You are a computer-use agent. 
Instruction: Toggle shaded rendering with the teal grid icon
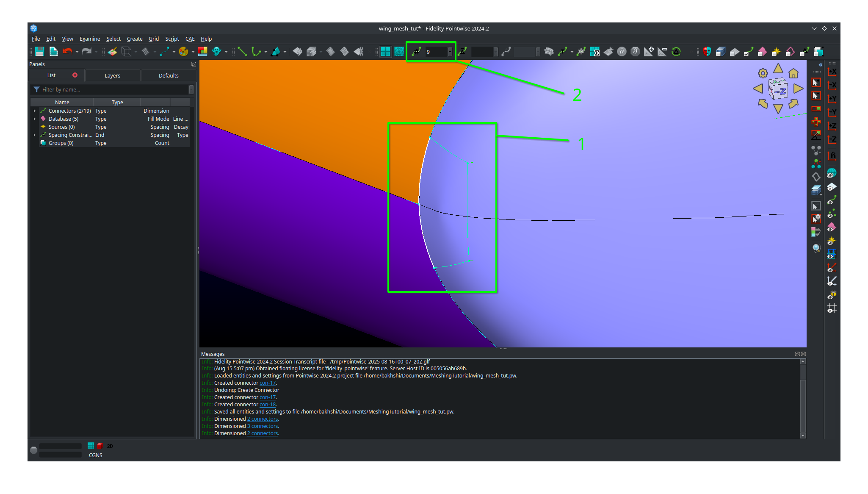(x=385, y=51)
